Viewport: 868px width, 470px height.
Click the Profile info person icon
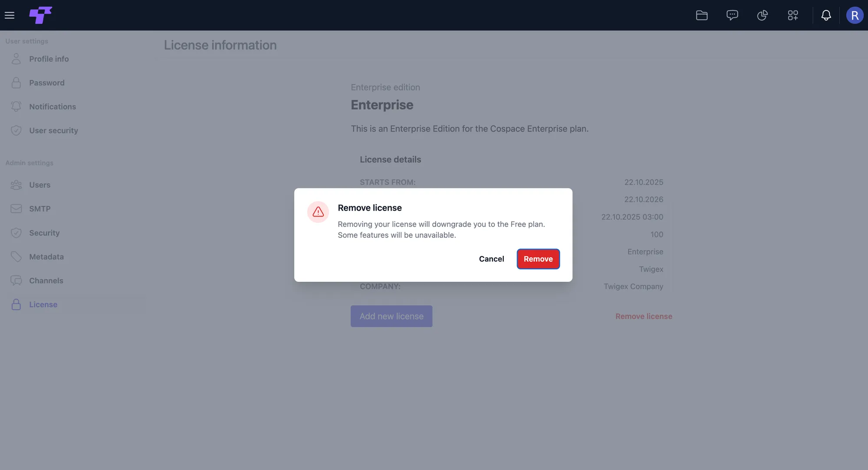coord(16,59)
